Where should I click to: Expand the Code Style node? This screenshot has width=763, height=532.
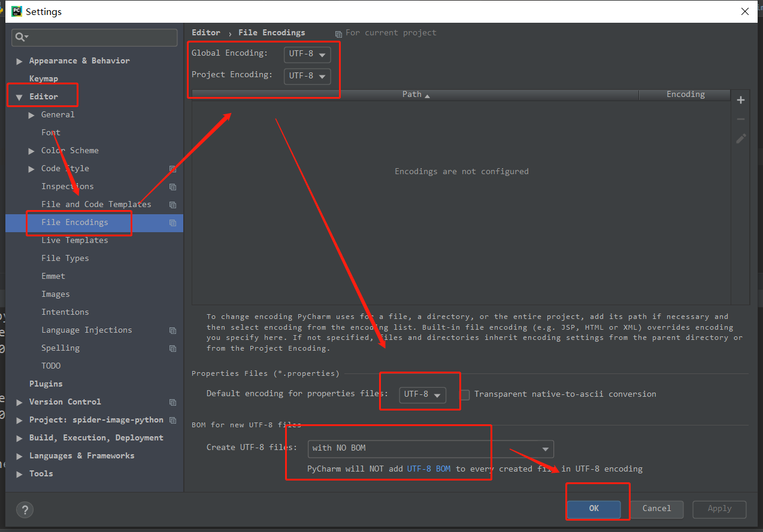tap(31, 169)
